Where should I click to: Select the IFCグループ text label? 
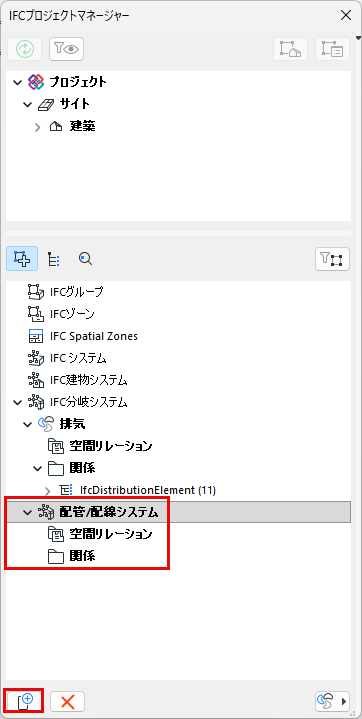77,291
